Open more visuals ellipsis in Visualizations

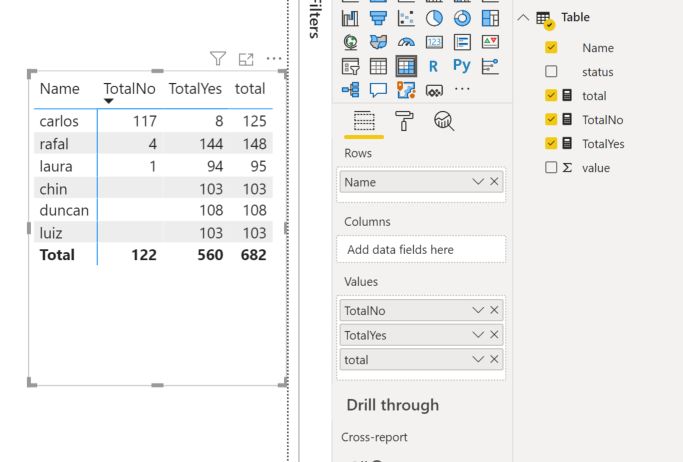tap(462, 89)
